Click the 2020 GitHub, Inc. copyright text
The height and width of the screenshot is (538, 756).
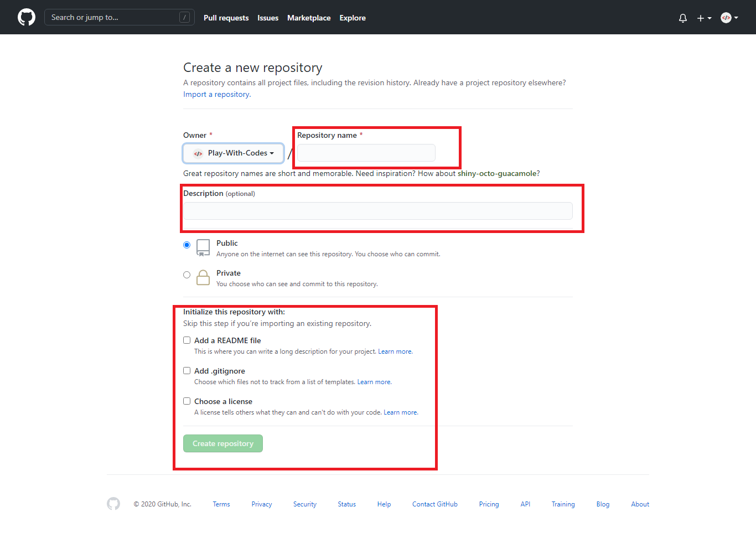point(162,504)
